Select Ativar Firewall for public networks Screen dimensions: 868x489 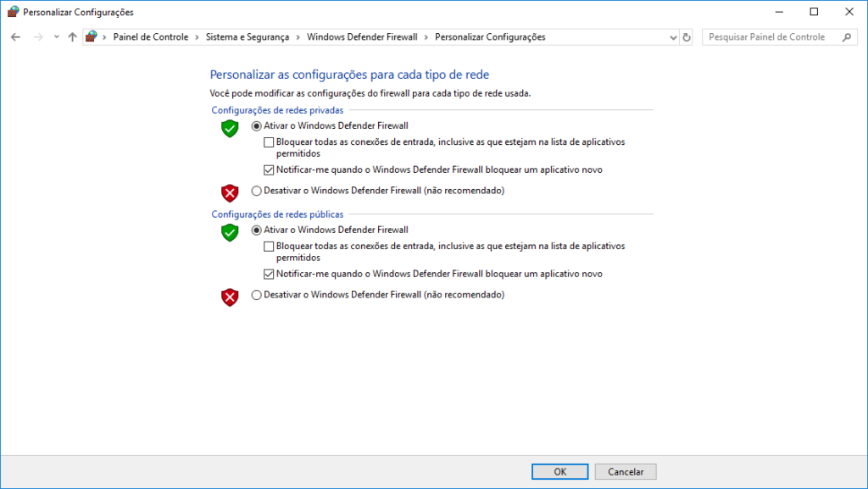coord(256,231)
